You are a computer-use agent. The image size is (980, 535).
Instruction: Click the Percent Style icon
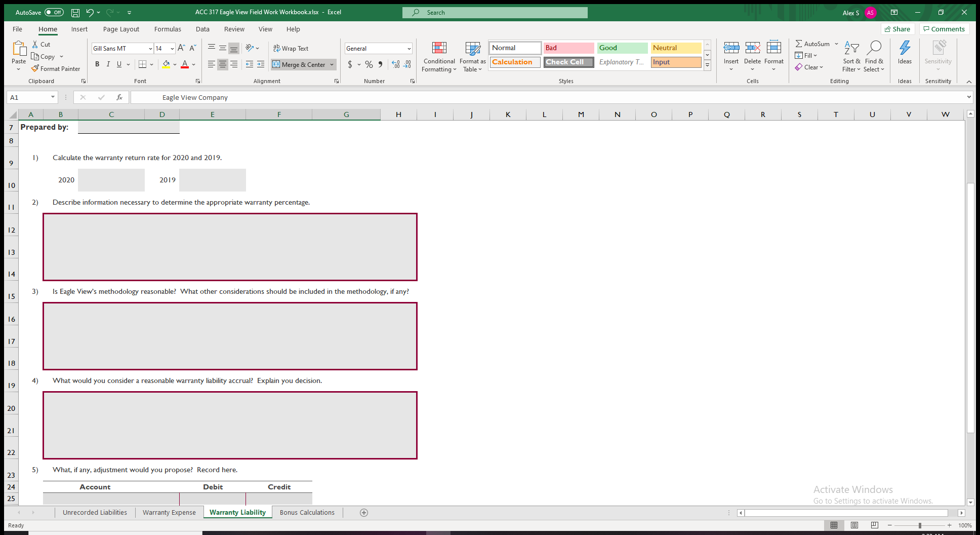click(369, 64)
